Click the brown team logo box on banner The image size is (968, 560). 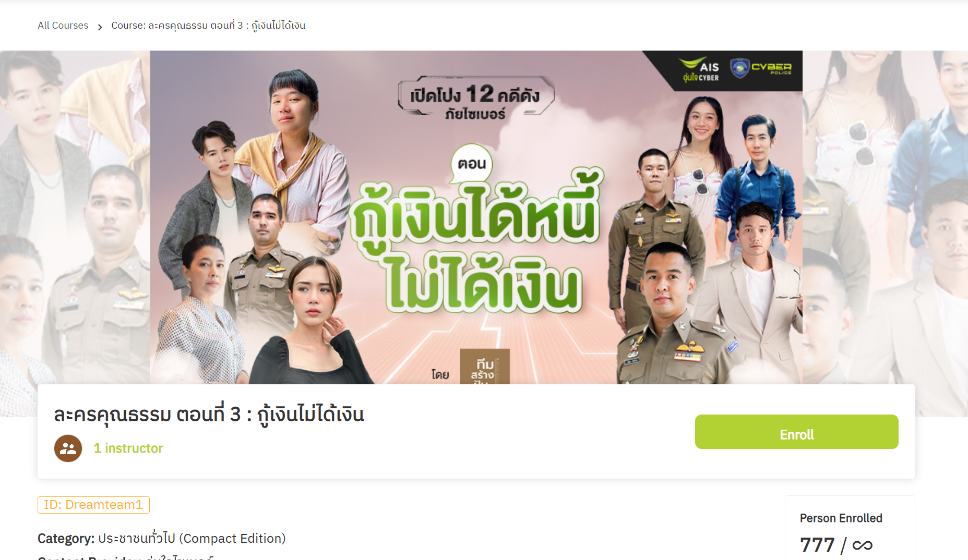pyautogui.click(x=484, y=367)
